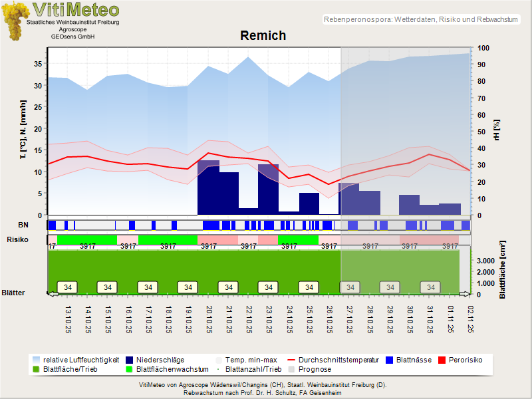The width and height of the screenshot is (532, 399).
Task: Click the chart title Remich
Action: pos(263,36)
